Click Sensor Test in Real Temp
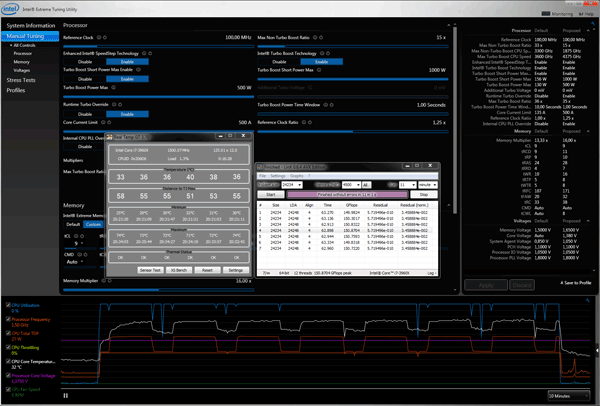The height and width of the screenshot is (406, 600). coord(150,270)
